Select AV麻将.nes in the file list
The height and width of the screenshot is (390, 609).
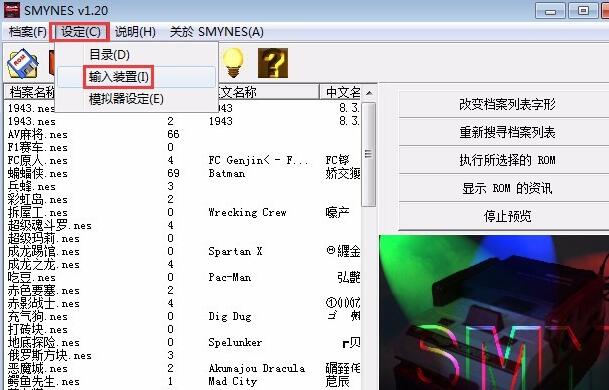point(38,134)
